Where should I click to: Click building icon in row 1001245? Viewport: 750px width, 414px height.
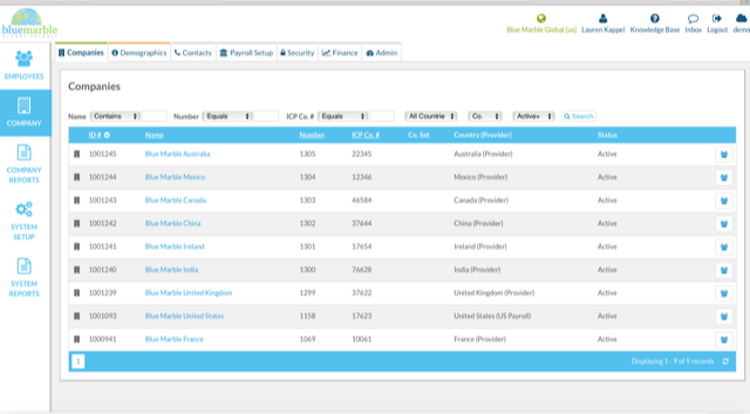tap(77, 154)
